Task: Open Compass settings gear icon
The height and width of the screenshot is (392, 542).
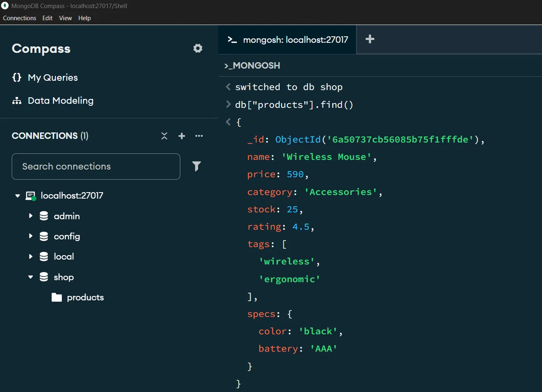Action: 198,48
